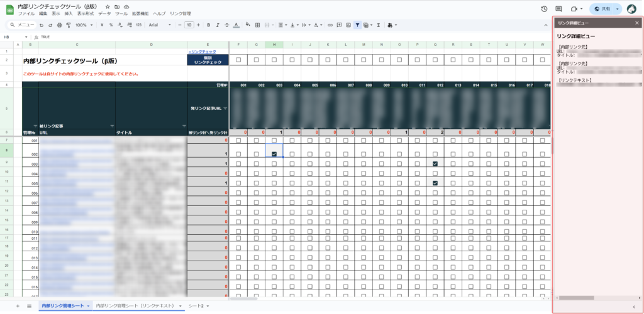Open the zoom 100% dropdown
Screen dimensions: 644x314
(83, 25)
